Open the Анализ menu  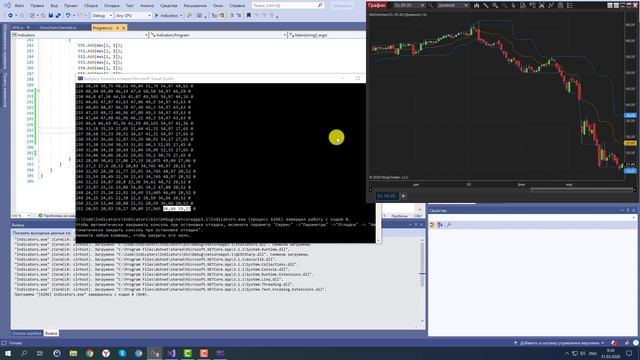tap(147, 6)
